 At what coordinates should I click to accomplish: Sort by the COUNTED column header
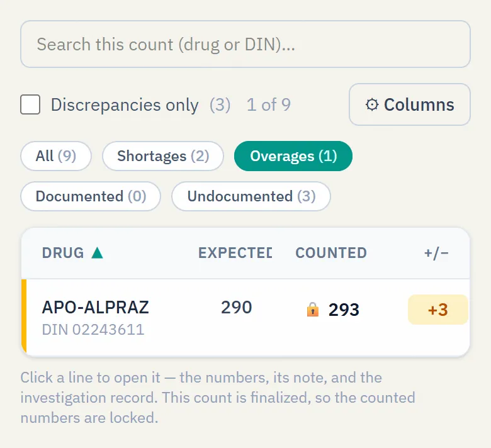[x=331, y=253]
